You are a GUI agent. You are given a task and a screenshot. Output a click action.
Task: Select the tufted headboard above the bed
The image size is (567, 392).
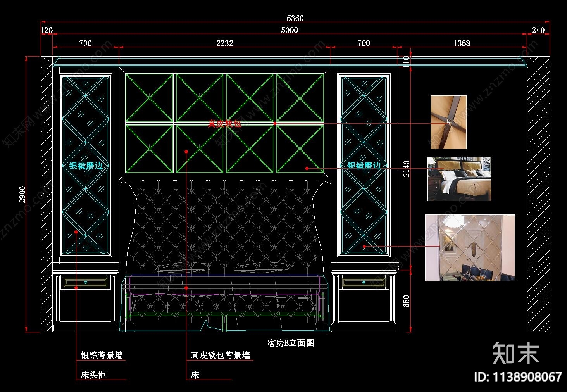[225, 227]
